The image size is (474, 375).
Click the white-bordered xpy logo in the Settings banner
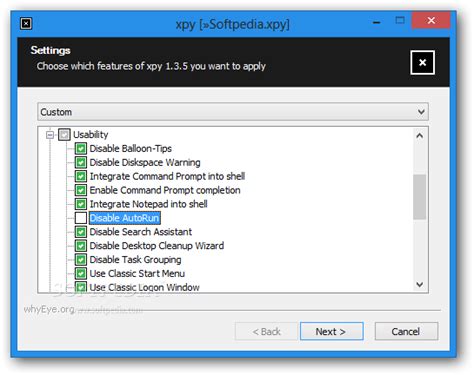point(422,62)
